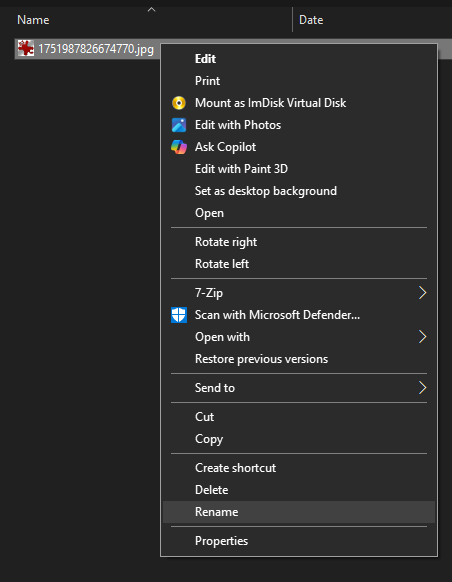Select the jpg file thumbnail icon
Viewport: 452px width, 582px height.
pos(26,49)
